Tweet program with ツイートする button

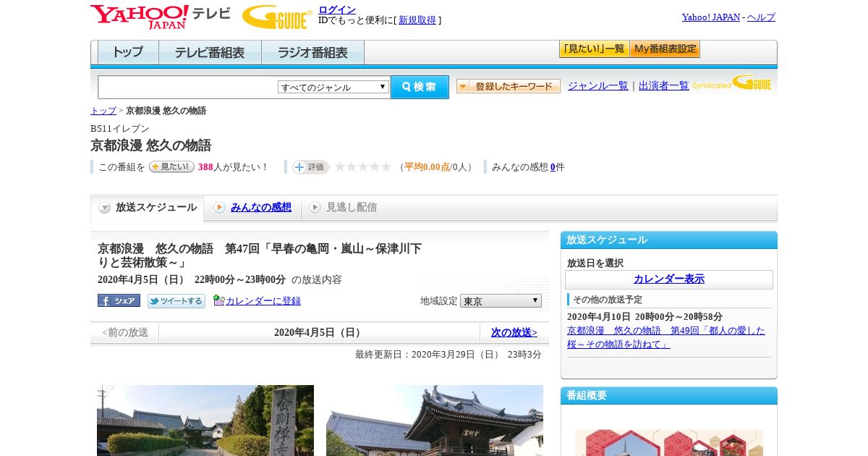tap(176, 300)
